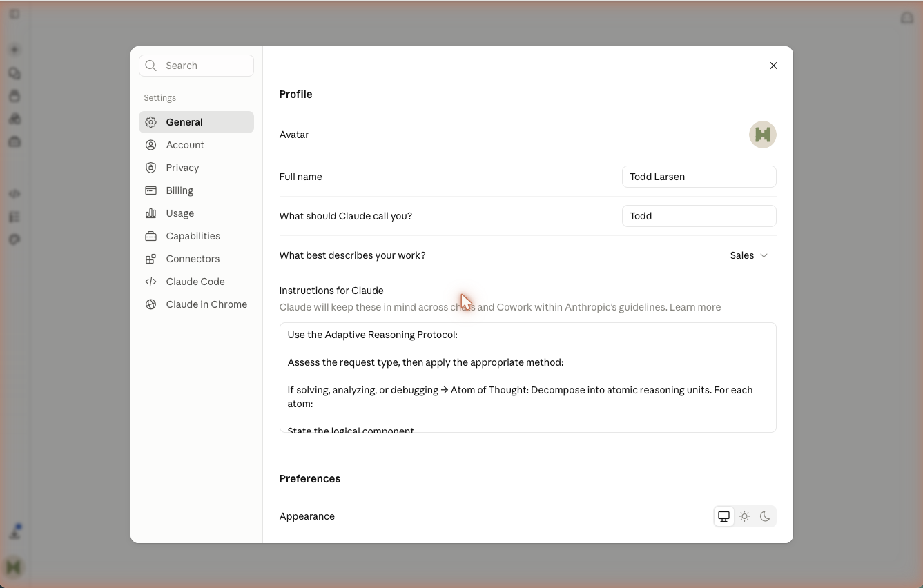Open Claude in Chrome settings
Viewport: 923px width, 588px height.
tap(196, 304)
